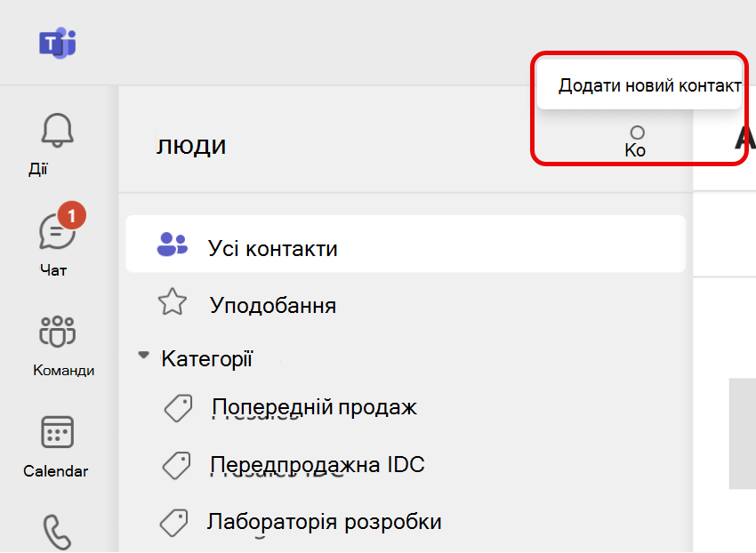Open the Команди teams icon
756x553 pixels.
pos(58,332)
